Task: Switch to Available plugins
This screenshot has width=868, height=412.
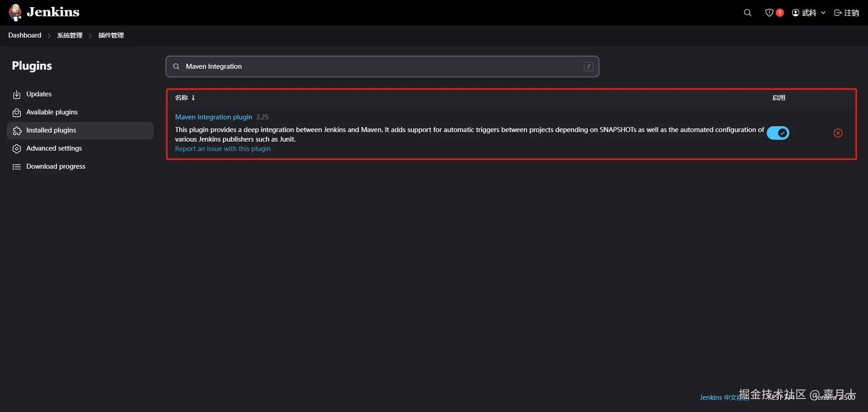Action: coord(80,112)
